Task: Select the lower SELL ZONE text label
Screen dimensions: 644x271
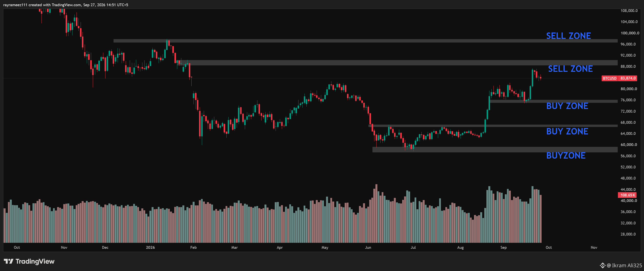Action: [570, 69]
